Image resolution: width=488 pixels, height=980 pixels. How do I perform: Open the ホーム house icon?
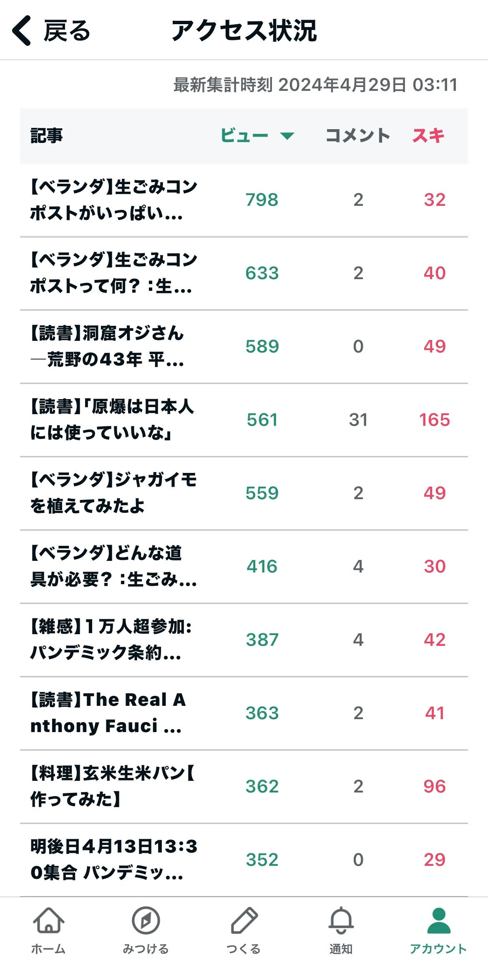[x=48, y=920]
